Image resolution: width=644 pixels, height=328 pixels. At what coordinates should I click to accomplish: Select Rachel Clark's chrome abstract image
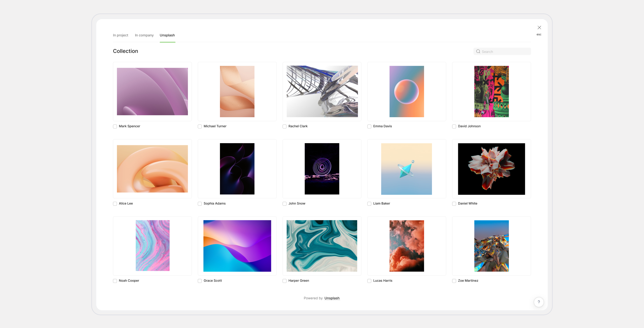(x=322, y=92)
